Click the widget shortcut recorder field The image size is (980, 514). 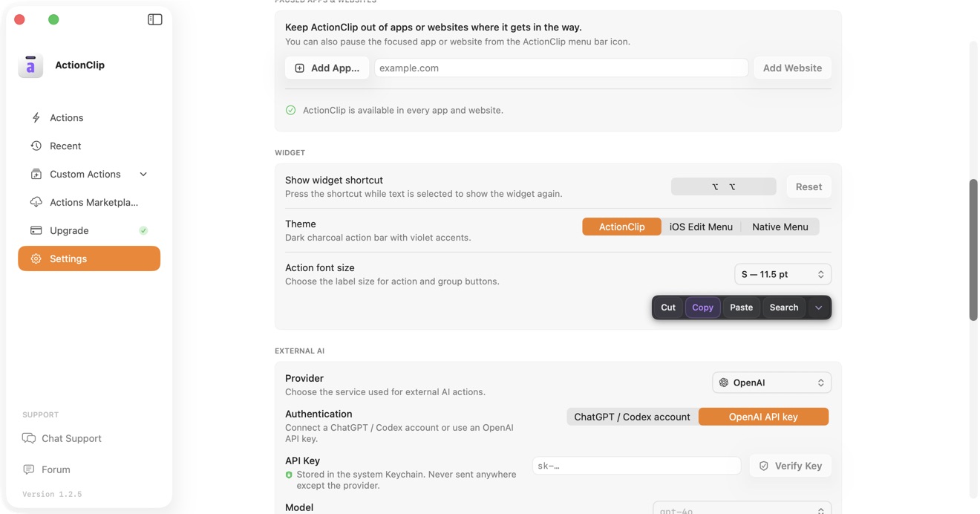[x=723, y=187]
